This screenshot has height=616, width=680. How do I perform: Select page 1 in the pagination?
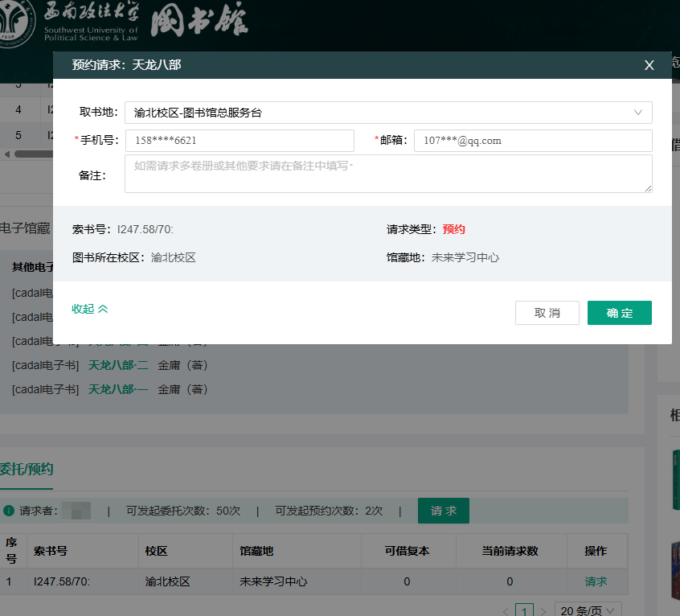pos(524,610)
